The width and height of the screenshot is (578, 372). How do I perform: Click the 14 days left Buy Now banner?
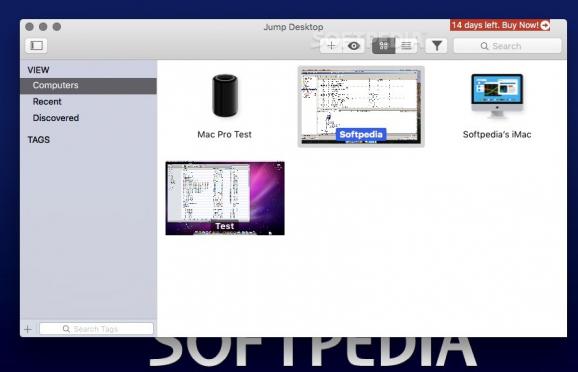coord(500,25)
